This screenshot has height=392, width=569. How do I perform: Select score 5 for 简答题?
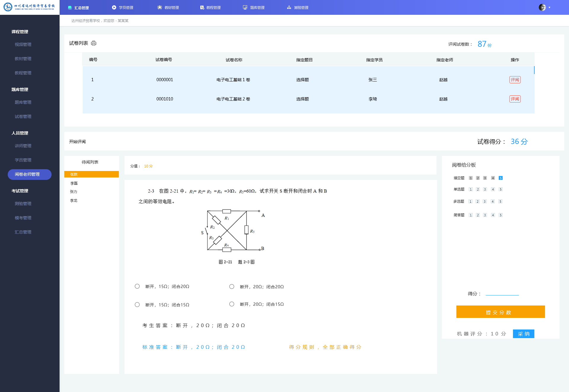click(x=501, y=215)
